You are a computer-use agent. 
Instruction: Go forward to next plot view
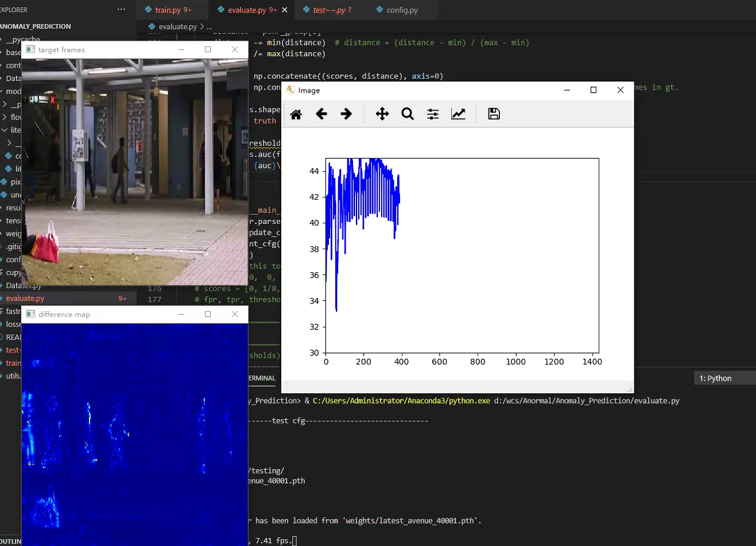(346, 114)
